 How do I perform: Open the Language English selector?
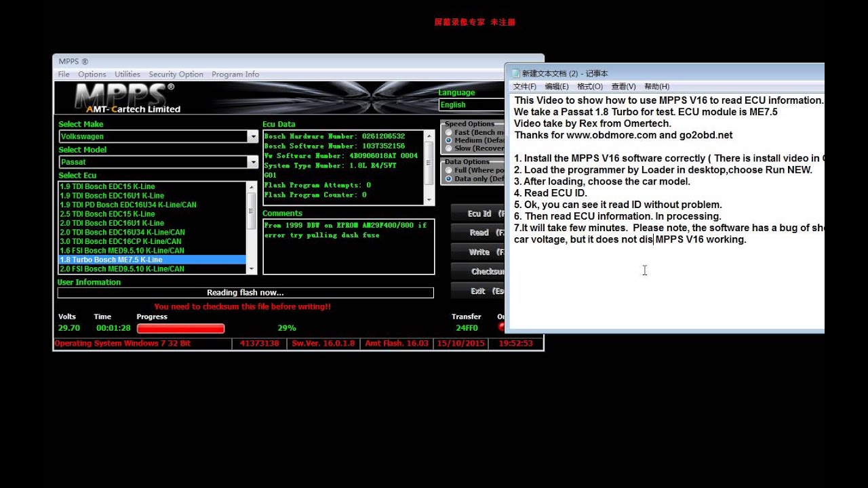pos(471,105)
